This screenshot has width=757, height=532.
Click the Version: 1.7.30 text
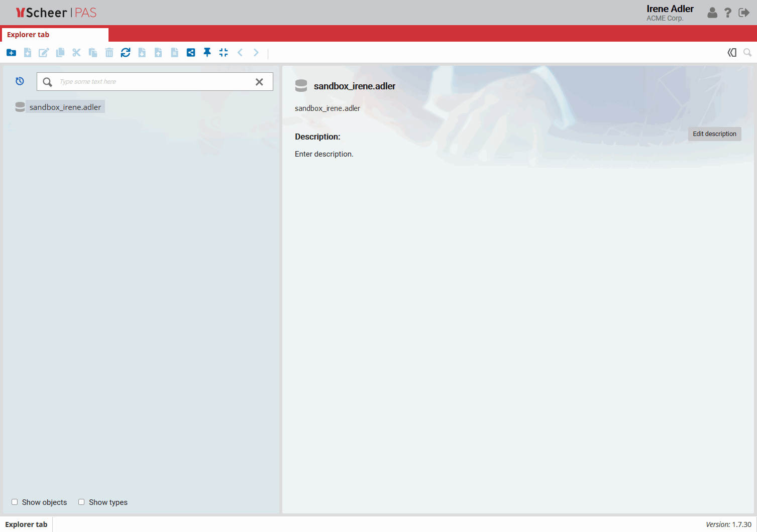(728, 524)
